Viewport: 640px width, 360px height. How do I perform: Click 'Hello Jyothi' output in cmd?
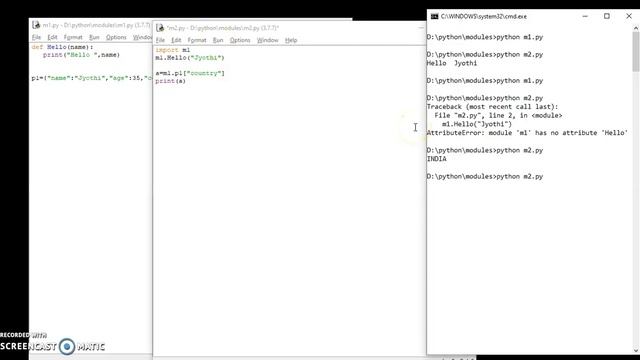click(452, 63)
